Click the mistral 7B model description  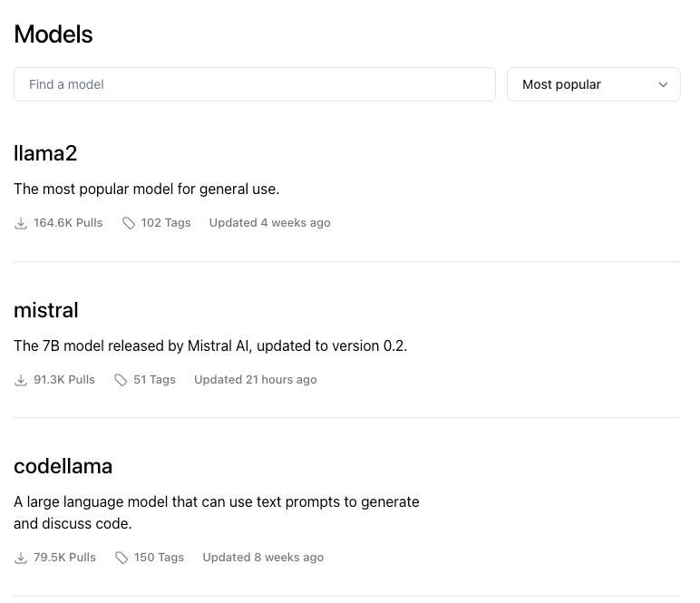[x=210, y=346]
